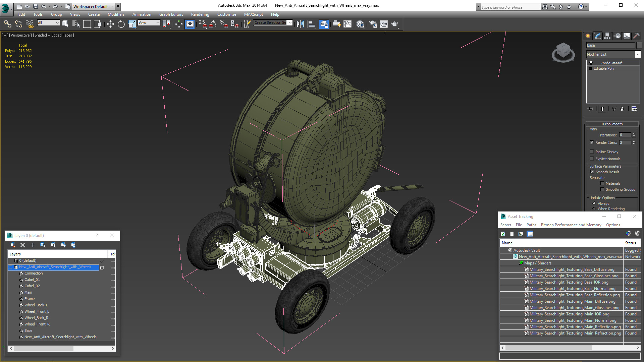Click the Perspective viewport label
644x362 pixels.
point(20,35)
